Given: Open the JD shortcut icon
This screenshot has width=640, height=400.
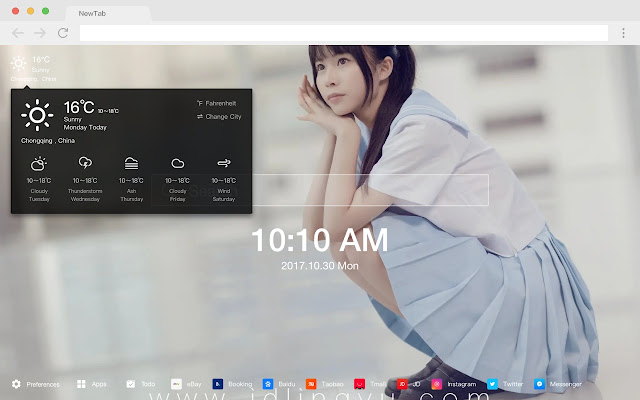Looking at the screenshot, I should click(402, 384).
